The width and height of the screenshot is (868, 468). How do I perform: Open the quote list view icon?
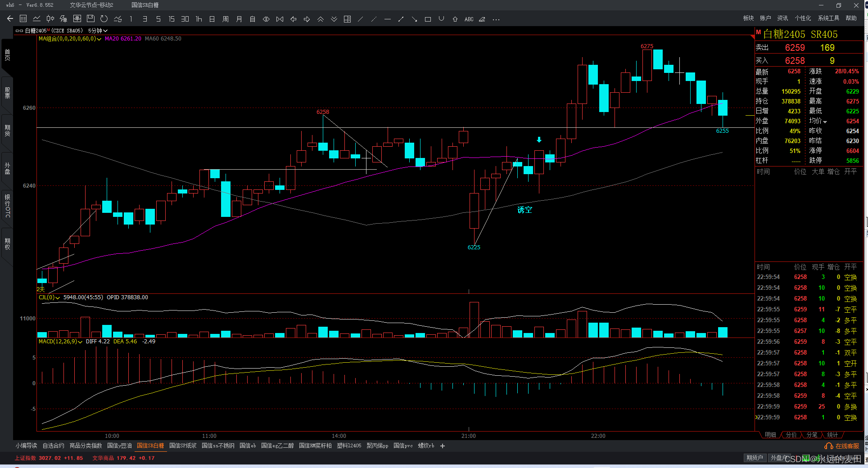(x=23, y=19)
